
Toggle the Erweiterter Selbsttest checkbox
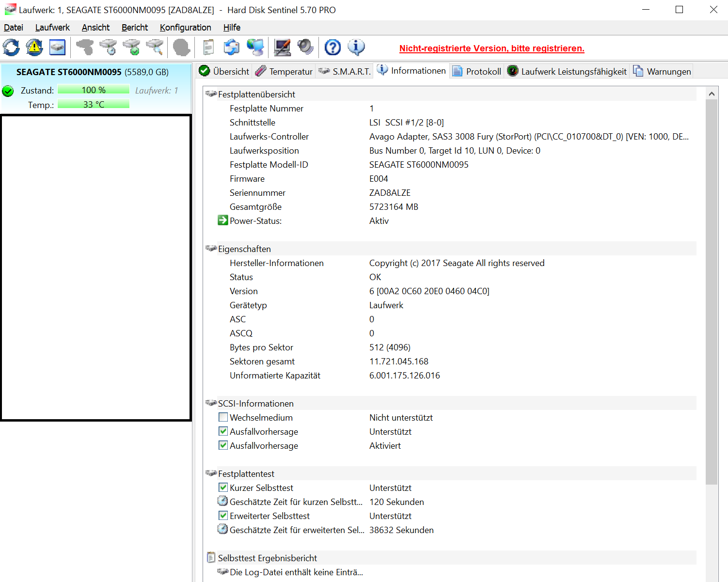click(223, 515)
